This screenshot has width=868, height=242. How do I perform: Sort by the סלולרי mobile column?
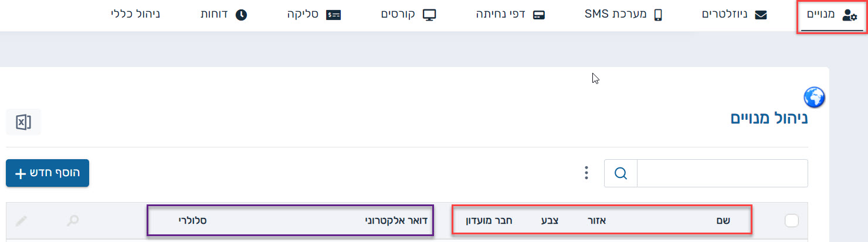[x=192, y=221]
